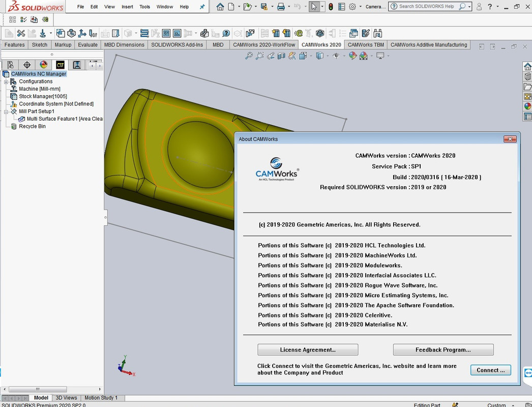Expand the Configurations tree node
Screen dimensions: 532x407
click(6, 82)
